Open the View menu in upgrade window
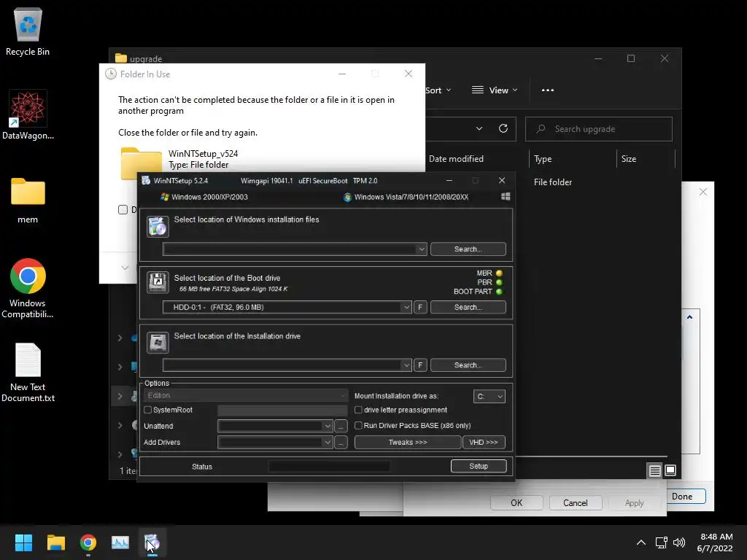 pos(494,90)
